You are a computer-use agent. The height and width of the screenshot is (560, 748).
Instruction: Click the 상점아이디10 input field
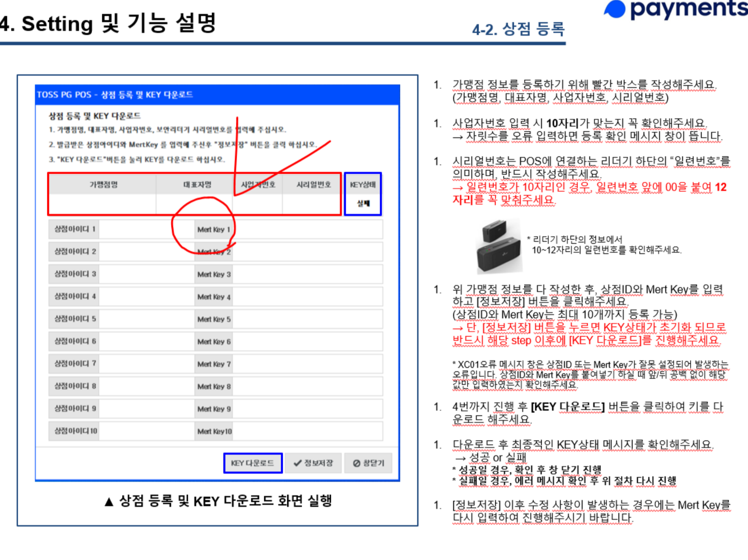click(147, 431)
